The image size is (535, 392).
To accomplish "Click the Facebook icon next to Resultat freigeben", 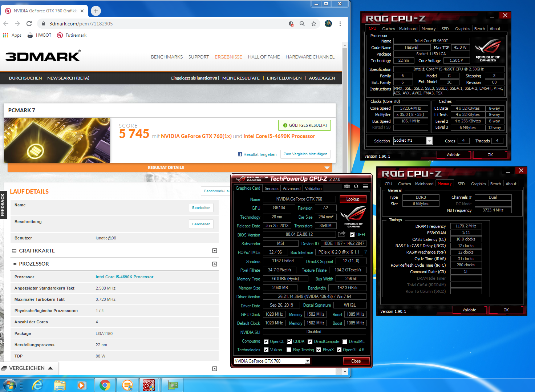I will click(240, 154).
